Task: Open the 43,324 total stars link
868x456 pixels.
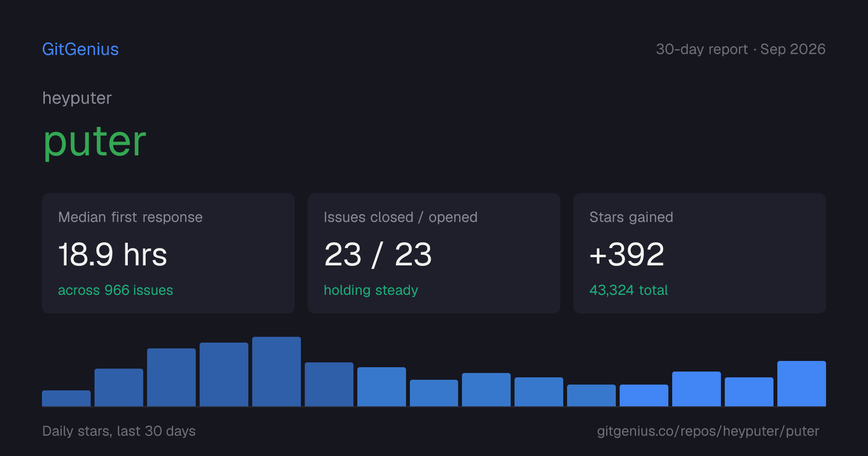Action: click(x=629, y=290)
